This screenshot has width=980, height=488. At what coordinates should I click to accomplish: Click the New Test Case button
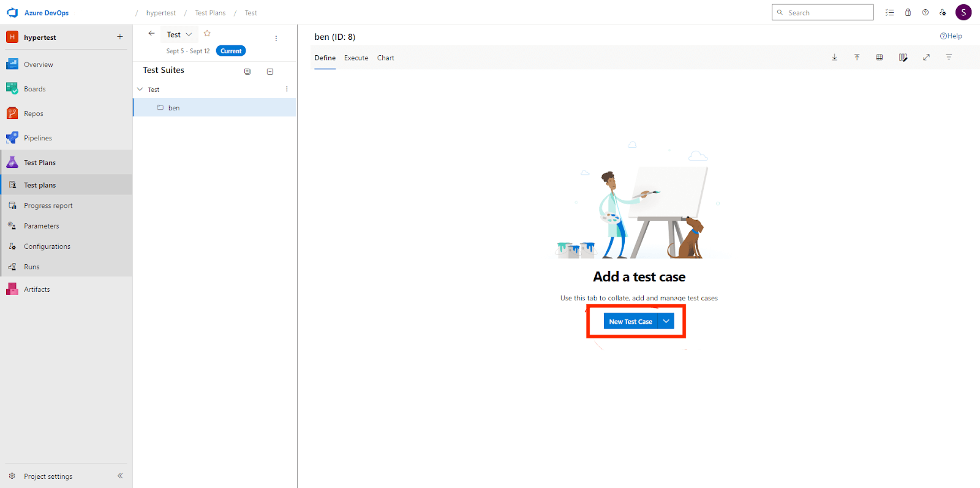pyautogui.click(x=630, y=321)
